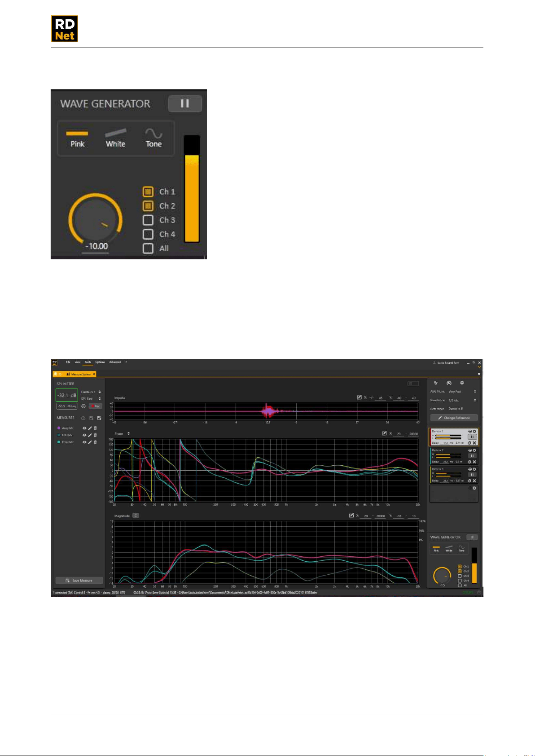Toggle visibility of Array Mic measure
This screenshot has width=535, height=756.
point(84,428)
